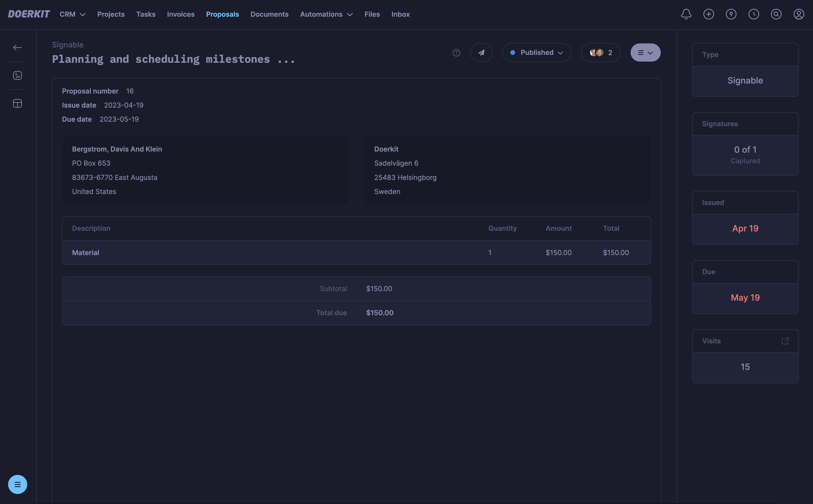
Task: Open the proposal actions hamburger menu button
Action: coord(645,52)
